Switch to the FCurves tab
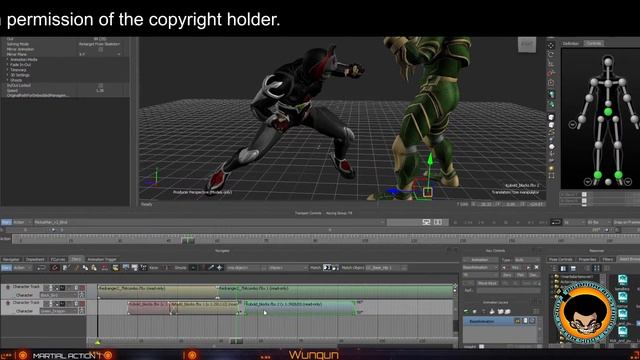Viewport: 640px width, 360px height. click(x=58, y=259)
